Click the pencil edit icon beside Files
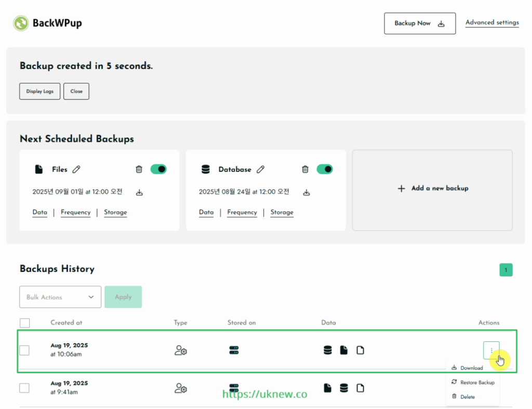 [76, 169]
